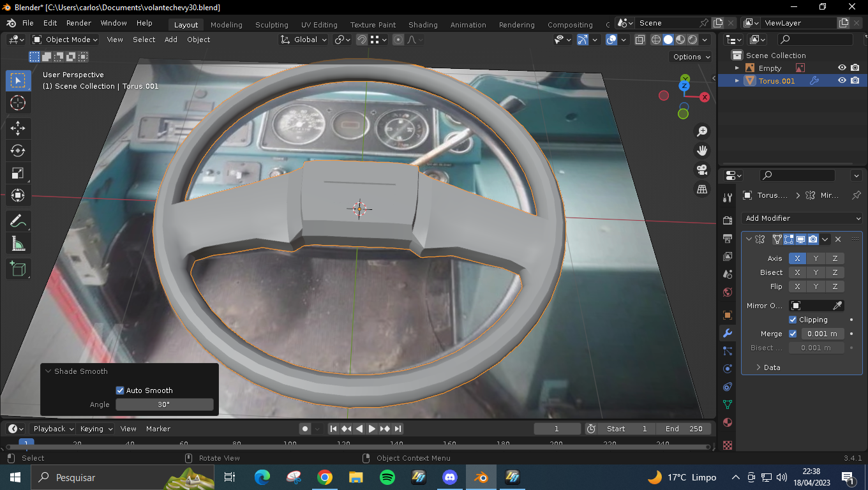
Task: Jump to the timeline end frame button
Action: click(x=398, y=429)
